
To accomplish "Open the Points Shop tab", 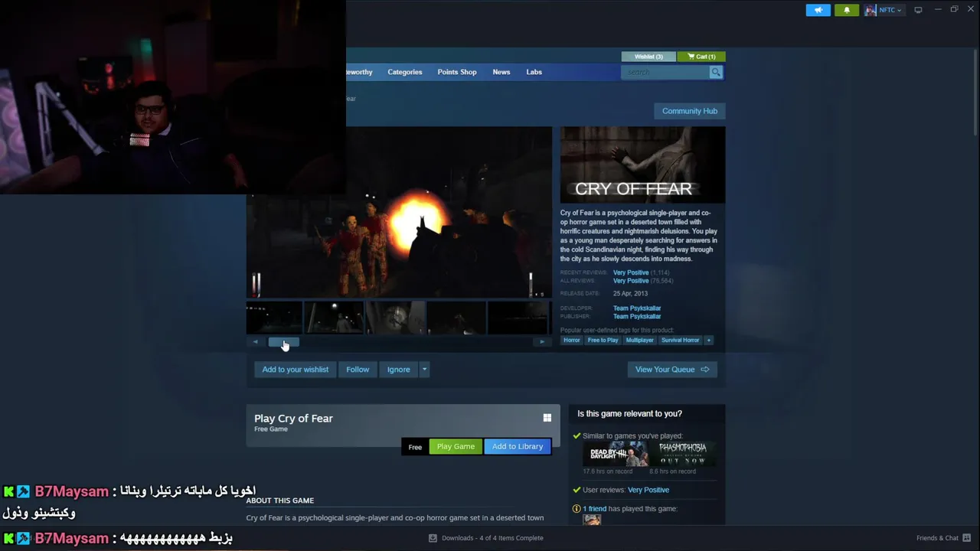I will [x=457, y=72].
